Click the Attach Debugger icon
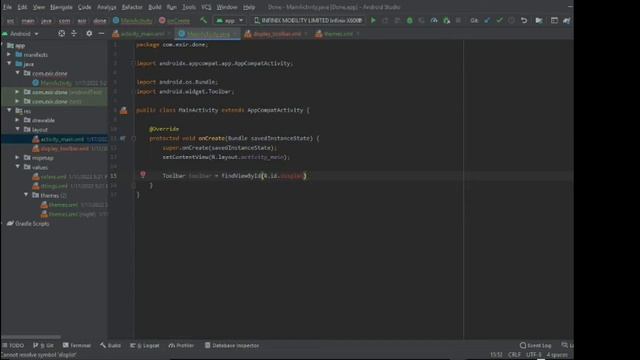The image size is (640, 360). click(x=447, y=20)
